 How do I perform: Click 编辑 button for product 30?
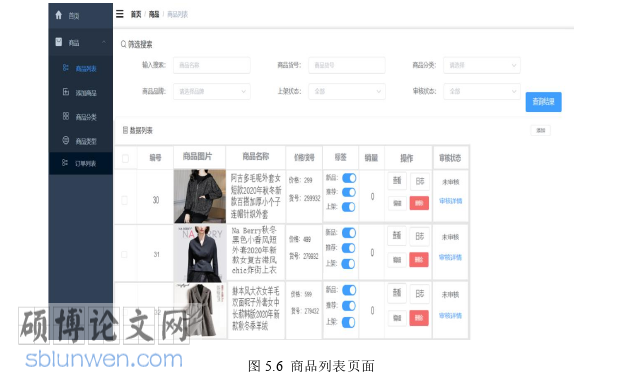pos(397,203)
